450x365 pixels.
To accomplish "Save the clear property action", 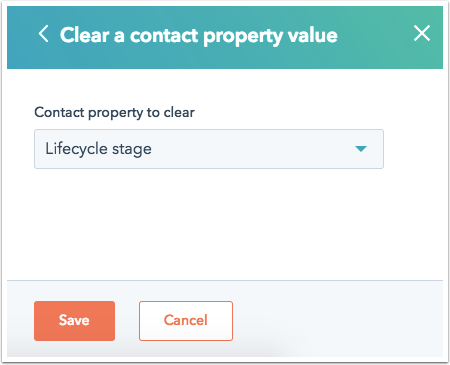I will point(74,321).
